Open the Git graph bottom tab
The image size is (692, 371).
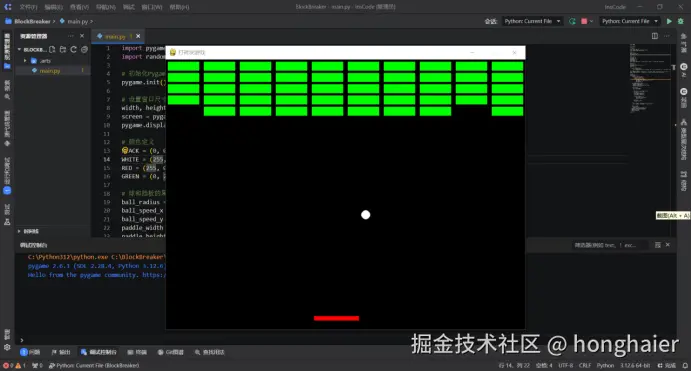(x=170, y=352)
